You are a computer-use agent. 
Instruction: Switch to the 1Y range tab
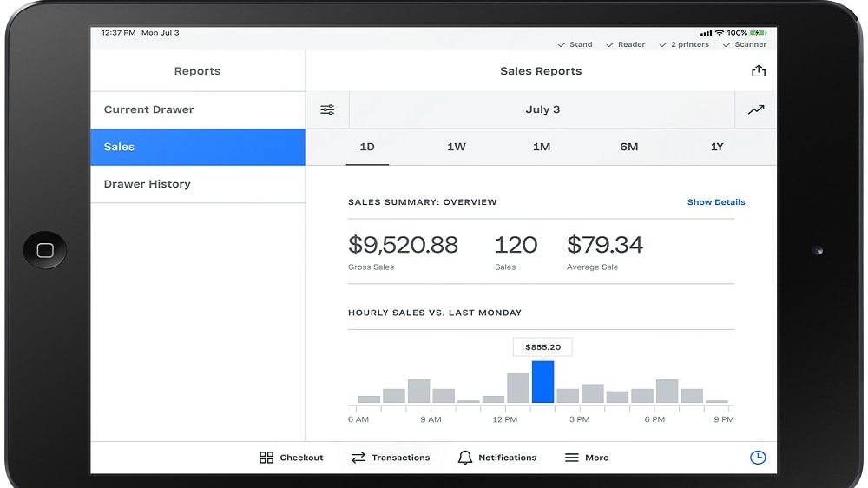[717, 147]
